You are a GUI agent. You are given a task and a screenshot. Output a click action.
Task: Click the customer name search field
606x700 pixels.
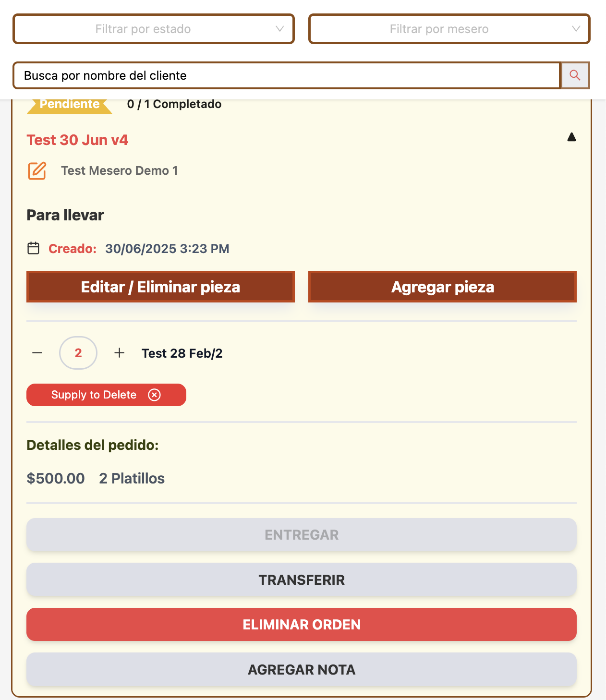pos(287,75)
